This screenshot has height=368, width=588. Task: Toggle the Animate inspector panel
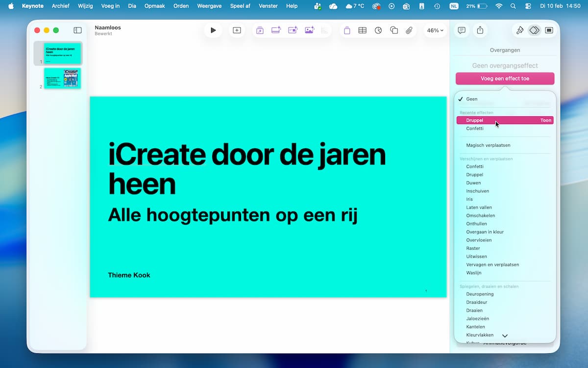534,30
